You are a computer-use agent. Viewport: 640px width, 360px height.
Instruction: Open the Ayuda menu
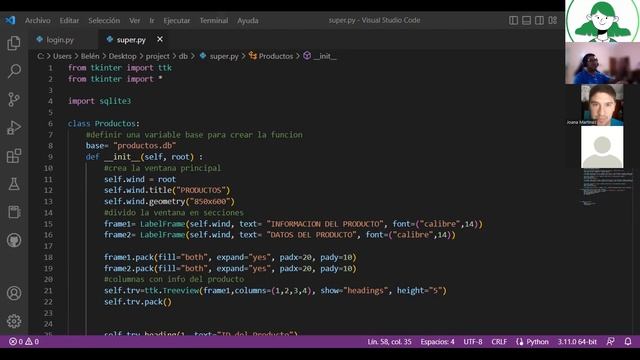(x=248, y=20)
